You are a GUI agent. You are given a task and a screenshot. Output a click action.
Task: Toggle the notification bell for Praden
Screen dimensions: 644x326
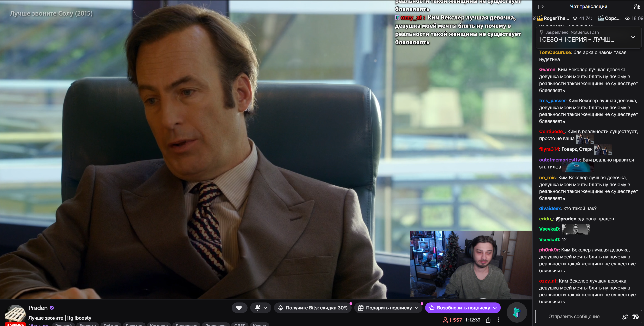click(x=258, y=308)
